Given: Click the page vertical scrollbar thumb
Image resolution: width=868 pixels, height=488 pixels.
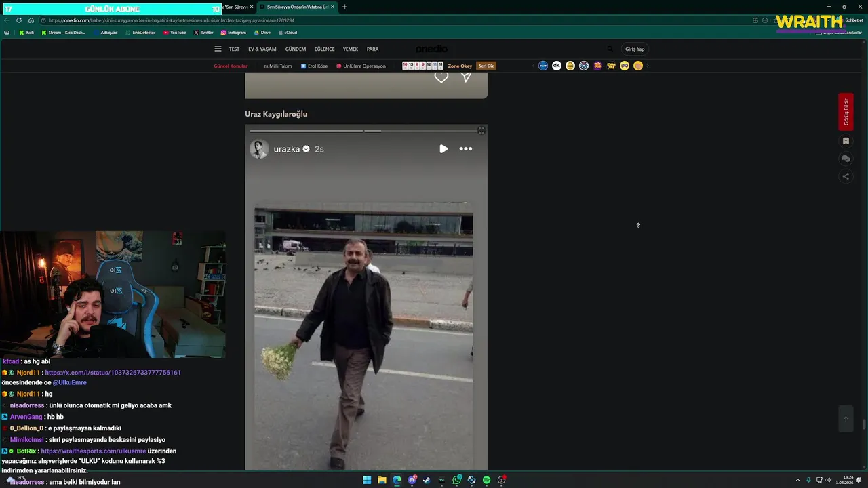Looking at the screenshot, I should [x=864, y=424].
